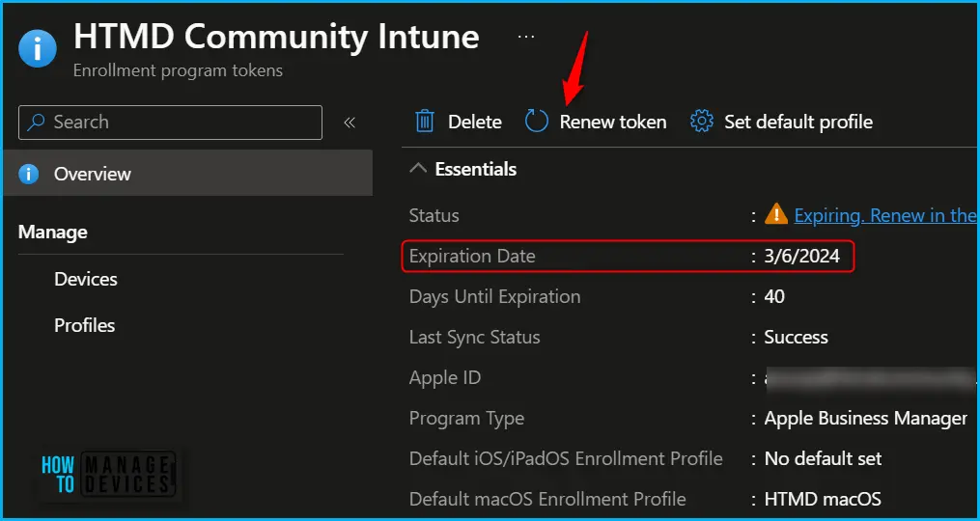Click the Delete trash can icon

425,122
